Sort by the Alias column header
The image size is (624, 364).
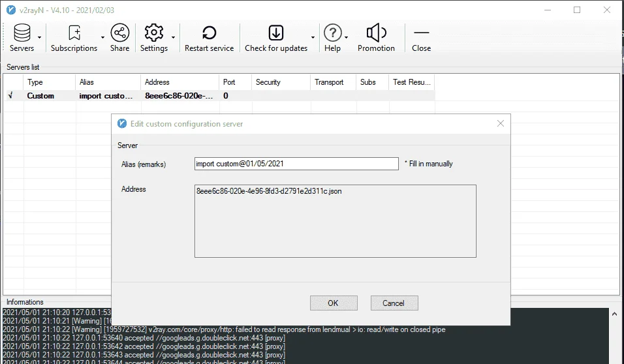(108, 82)
